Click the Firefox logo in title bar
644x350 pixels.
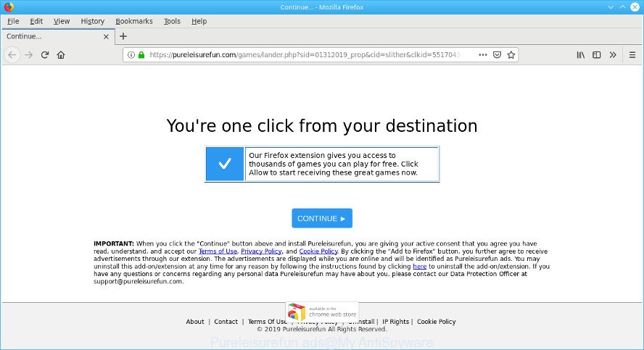(x=9, y=7)
